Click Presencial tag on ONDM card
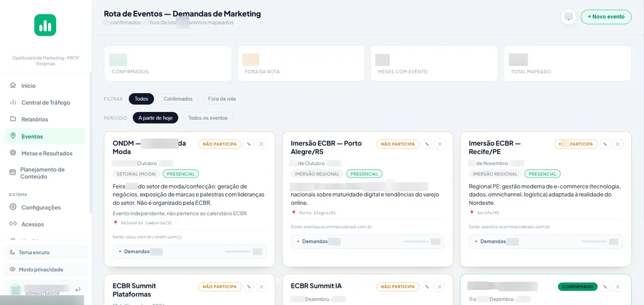 pyautogui.click(x=181, y=174)
